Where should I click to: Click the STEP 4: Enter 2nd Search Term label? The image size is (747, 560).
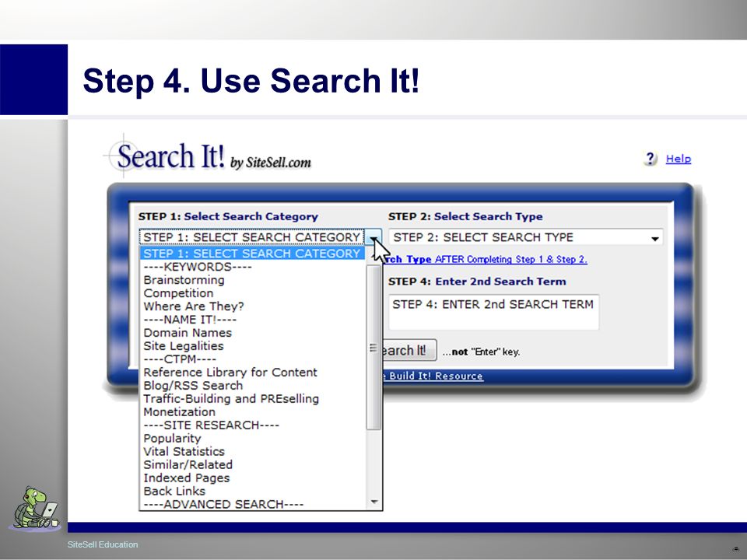click(477, 282)
